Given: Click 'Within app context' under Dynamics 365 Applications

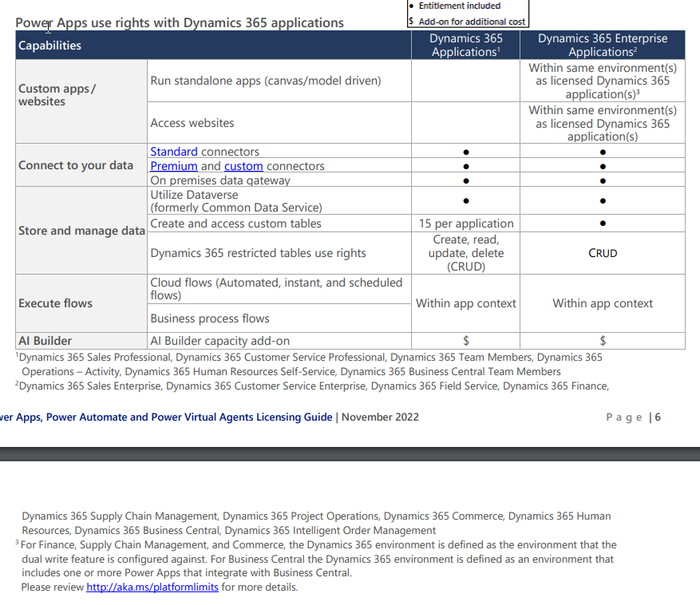Looking at the screenshot, I should (466, 303).
